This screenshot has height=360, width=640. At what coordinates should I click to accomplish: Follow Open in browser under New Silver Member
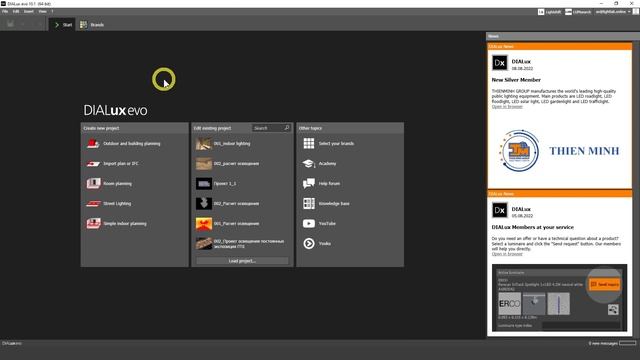coord(507,107)
